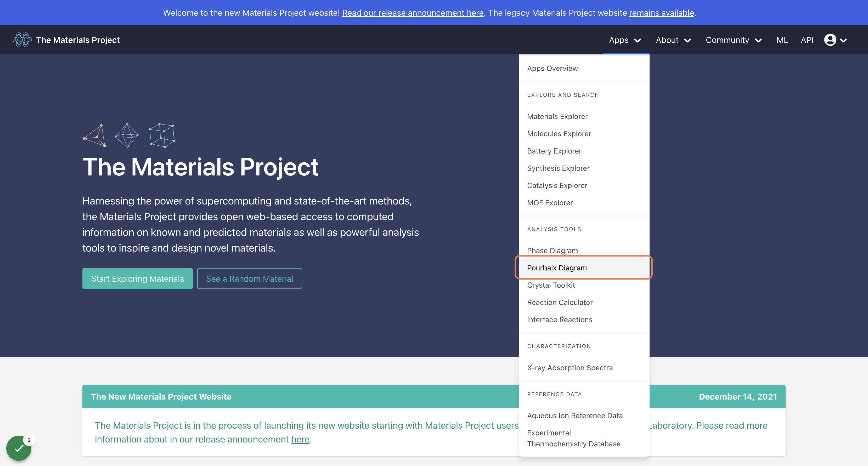The width and height of the screenshot is (868, 466).
Task: Open the ML page
Action: (782, 40)
